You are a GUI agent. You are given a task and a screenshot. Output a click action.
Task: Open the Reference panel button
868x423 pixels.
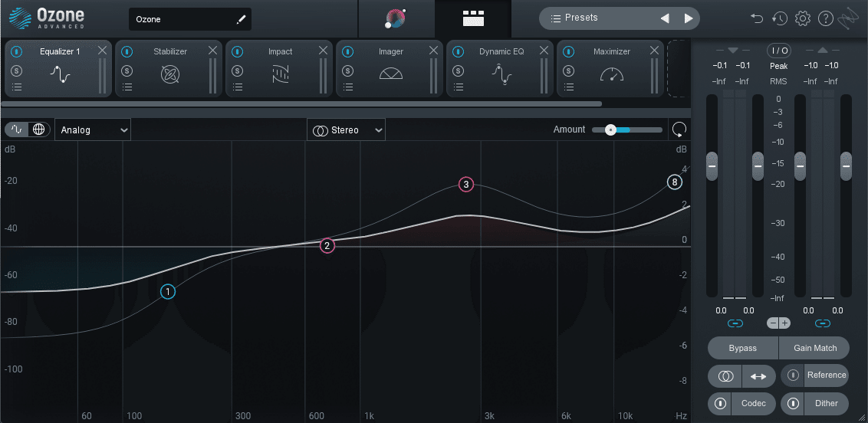point(827,375)
